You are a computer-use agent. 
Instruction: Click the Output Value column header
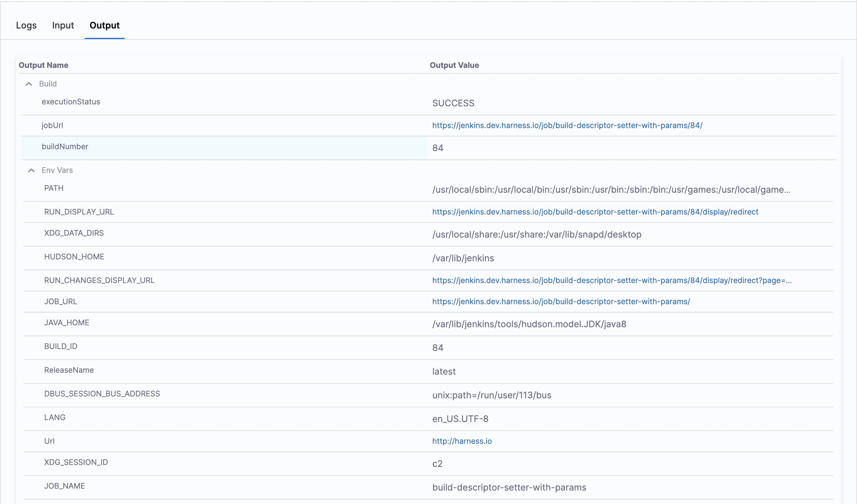tap(454, 65)
